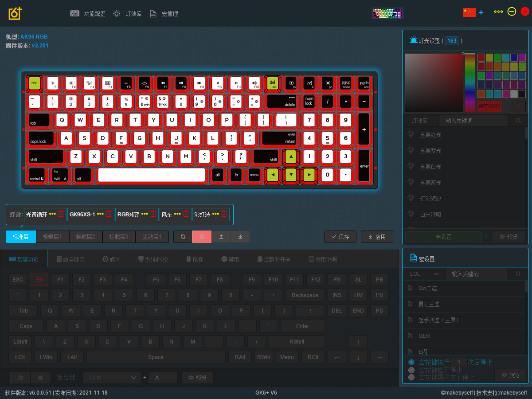532x399 pixels.
Task: Click the green 未设置 button
Action: [x=443, y=237]
